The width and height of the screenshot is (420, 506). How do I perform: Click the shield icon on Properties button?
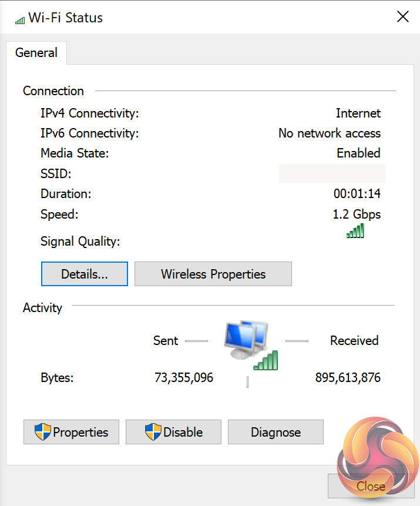42,432
